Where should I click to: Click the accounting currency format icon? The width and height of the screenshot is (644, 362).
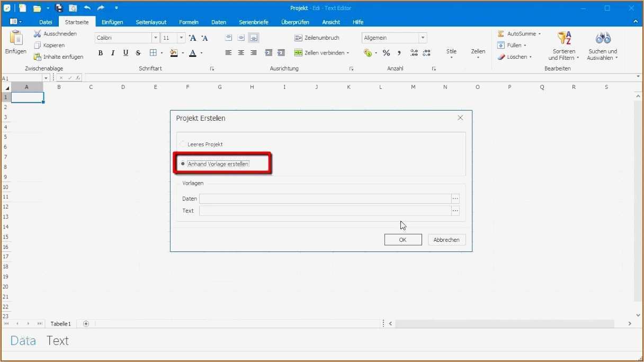click(368, 53)
